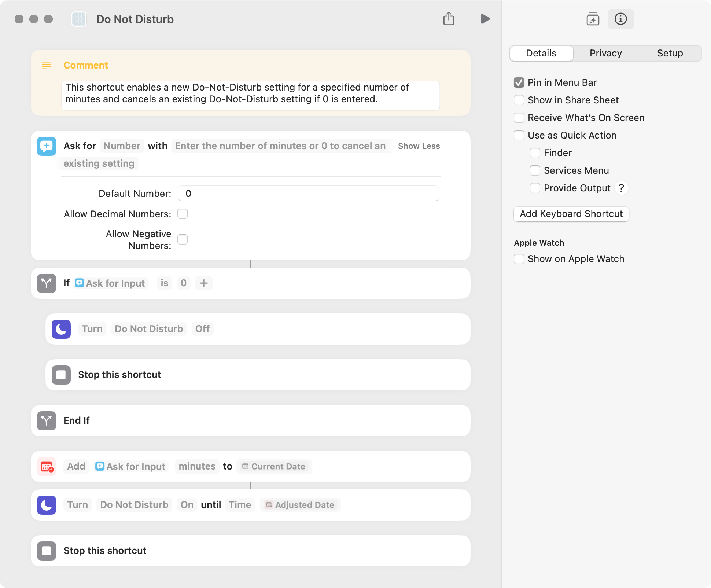
Task: Click the stop icon in the indented Stop action
Action: [x=61, y=375]
